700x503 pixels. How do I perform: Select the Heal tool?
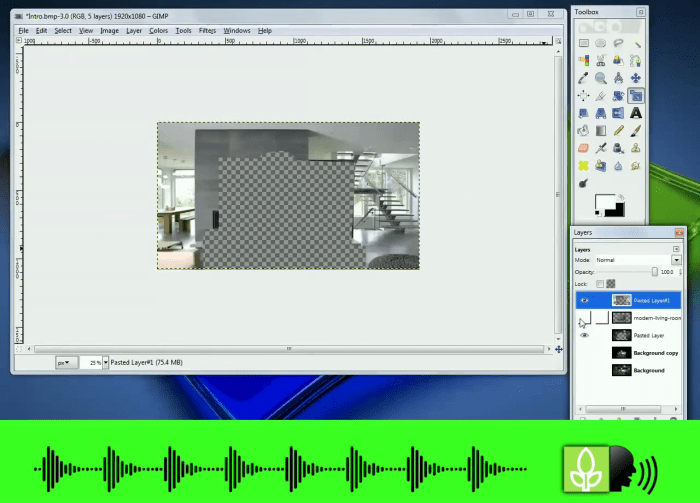(584, 165)
